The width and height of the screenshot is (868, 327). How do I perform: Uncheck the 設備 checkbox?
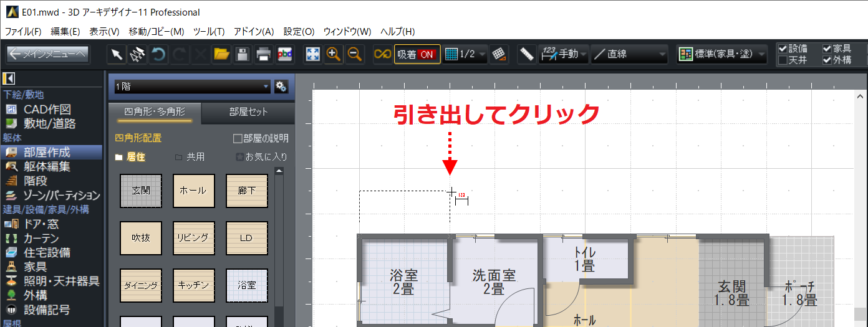coord(783,49)
